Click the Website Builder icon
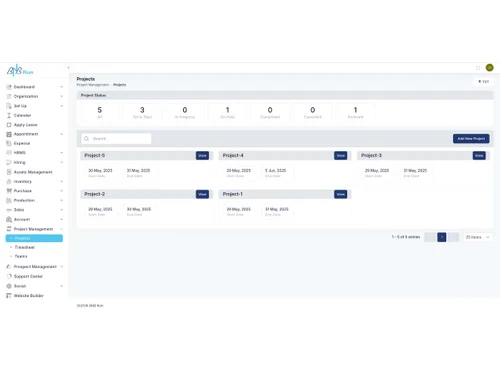This screenshot has height=375, width=500. click(x=9, y=296)
